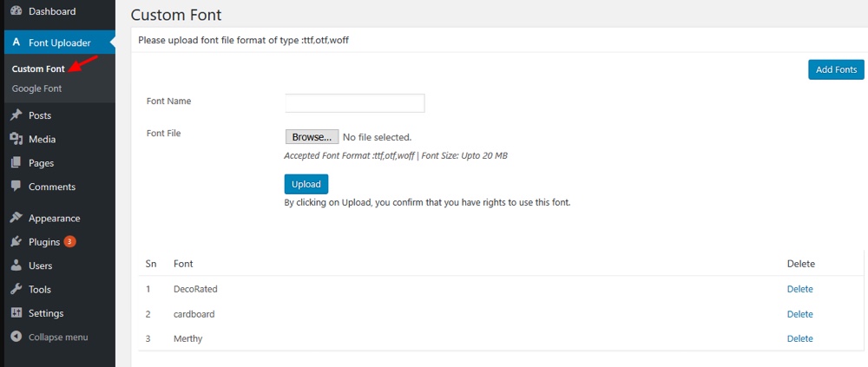Click the blue Upload button
Image resolution: width=868 pixels, height=367 pixels.
pyautogui.click(x=306, y=184)
